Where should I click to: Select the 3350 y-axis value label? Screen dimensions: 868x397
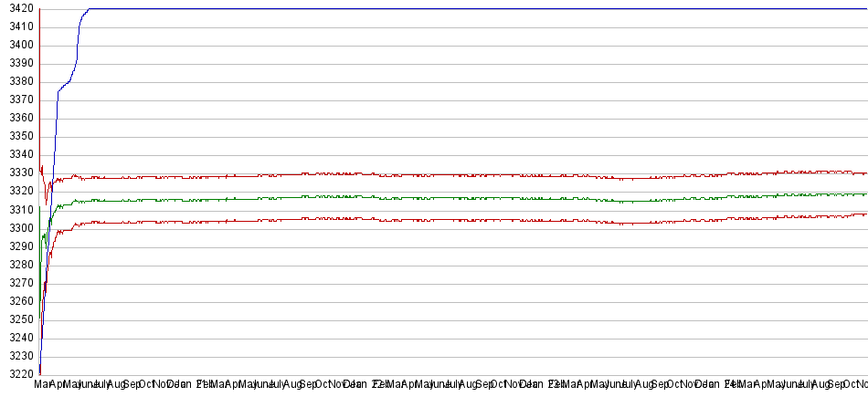(17, 136)
